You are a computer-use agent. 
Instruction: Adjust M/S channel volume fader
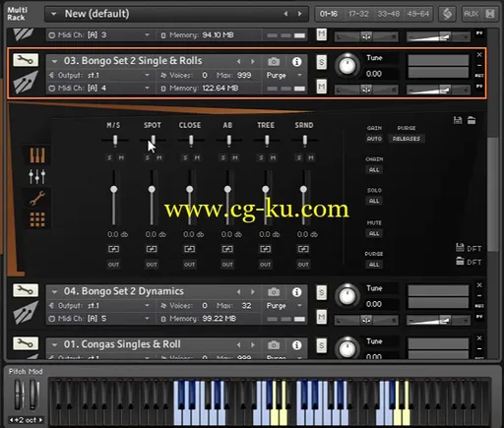[113, 189]
